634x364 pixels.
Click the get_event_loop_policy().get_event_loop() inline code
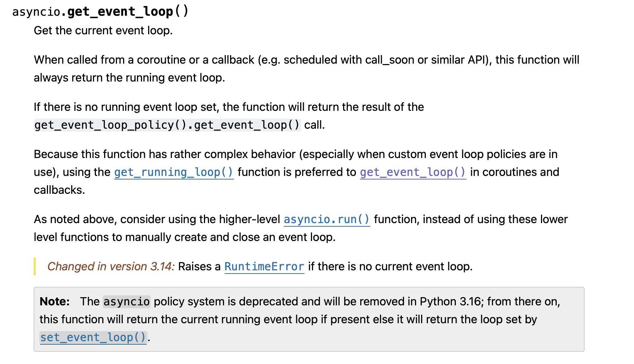click(x=167, y=125)
